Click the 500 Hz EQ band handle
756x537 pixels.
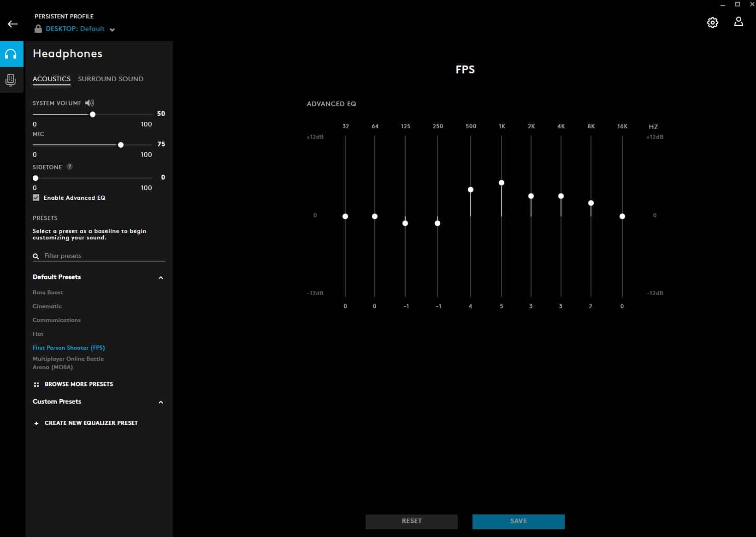(471, 190)
